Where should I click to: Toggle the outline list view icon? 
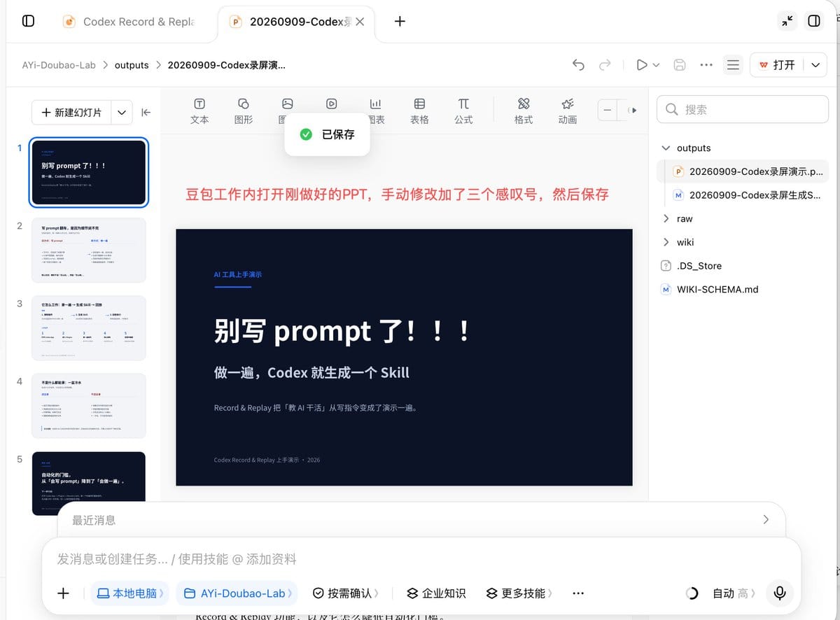pos(733,65)
